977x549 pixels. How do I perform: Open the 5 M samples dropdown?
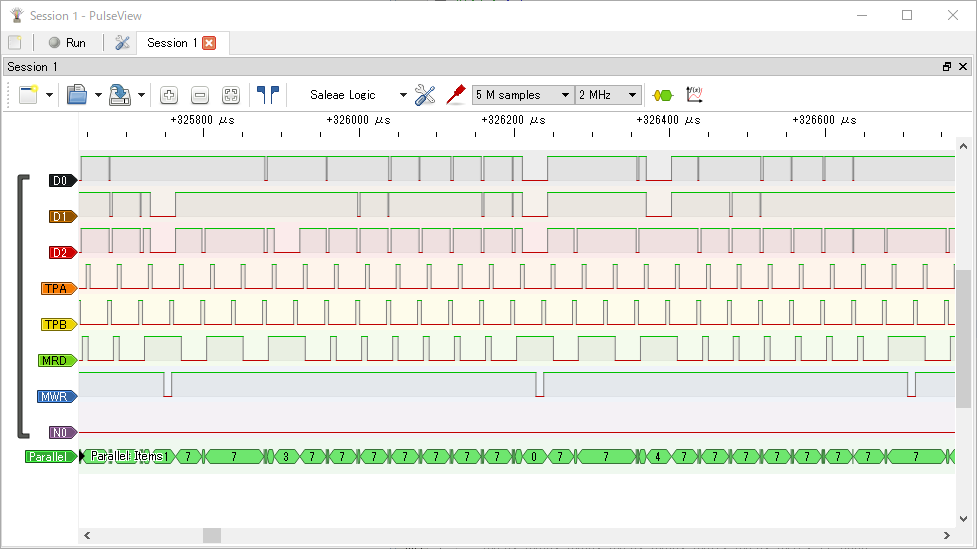522,95
